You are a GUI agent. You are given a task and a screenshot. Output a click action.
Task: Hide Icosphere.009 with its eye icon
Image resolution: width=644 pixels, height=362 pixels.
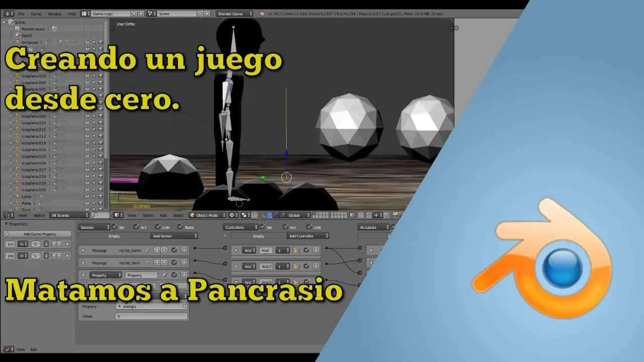click(87, 116)
